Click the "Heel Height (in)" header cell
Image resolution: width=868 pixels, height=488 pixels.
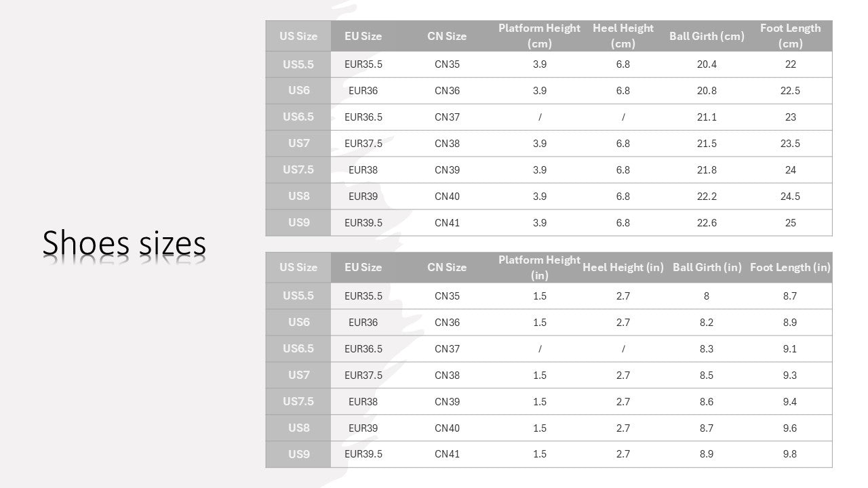[623, 268]
